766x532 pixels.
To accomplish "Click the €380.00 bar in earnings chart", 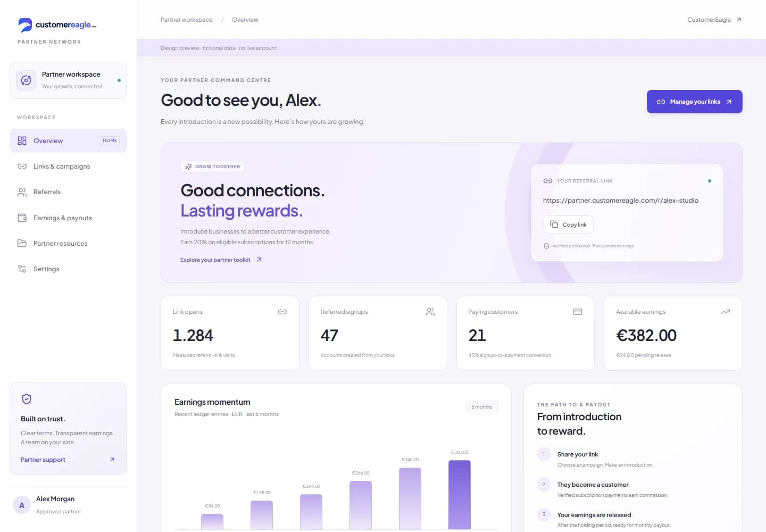I will pyautogui.click(x=460, y=495).
